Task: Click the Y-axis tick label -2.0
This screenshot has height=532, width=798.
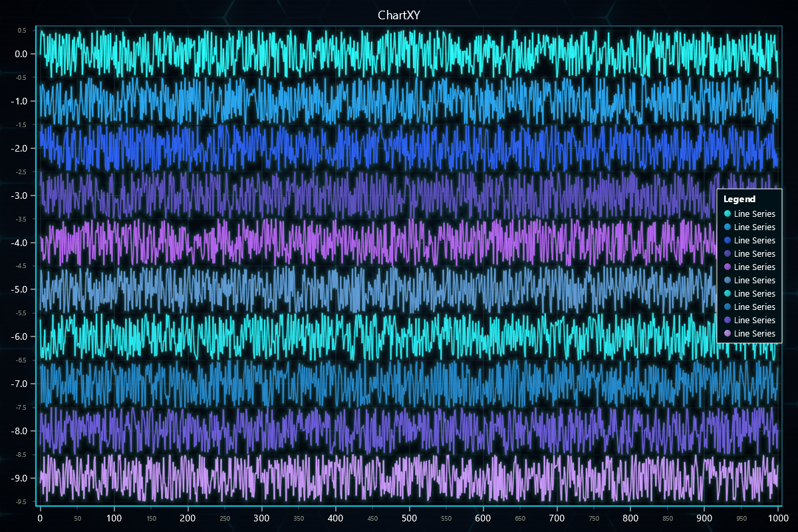Action: coord(19,148)
